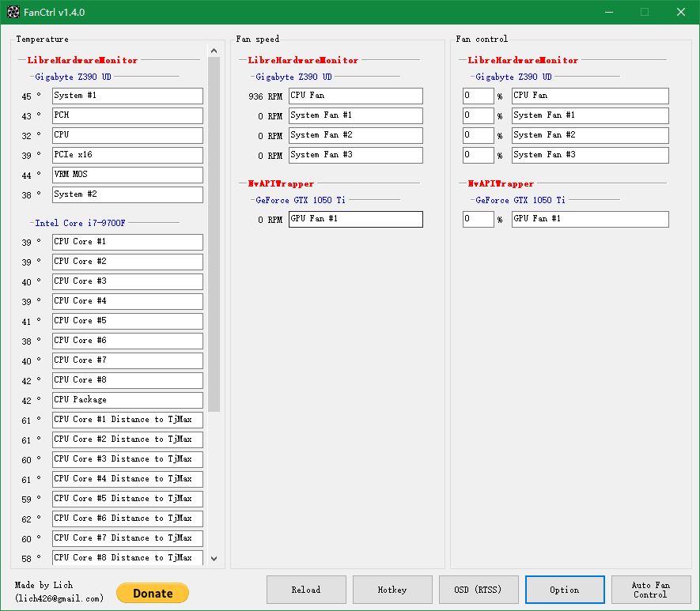Edit CPU Core #3 Distance to TjMax field
The height and width of the screenshot is (611, 700).
127,459
